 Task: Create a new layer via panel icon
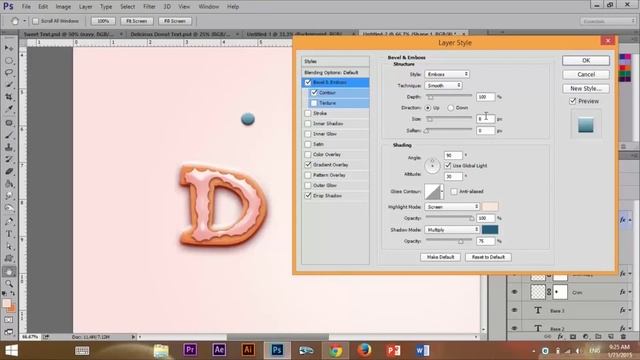coord(611,337)
